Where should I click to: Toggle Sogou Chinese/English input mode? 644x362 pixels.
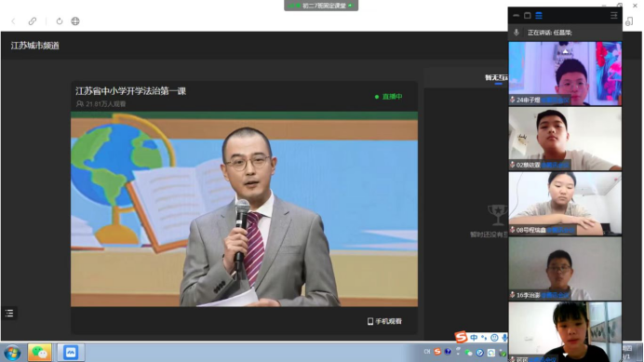(x=474, y=338)
